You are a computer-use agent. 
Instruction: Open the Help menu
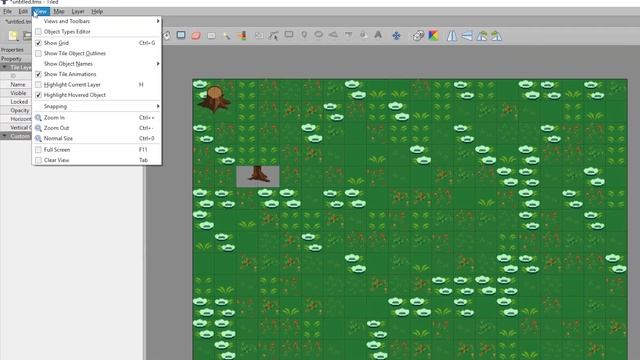97,11
